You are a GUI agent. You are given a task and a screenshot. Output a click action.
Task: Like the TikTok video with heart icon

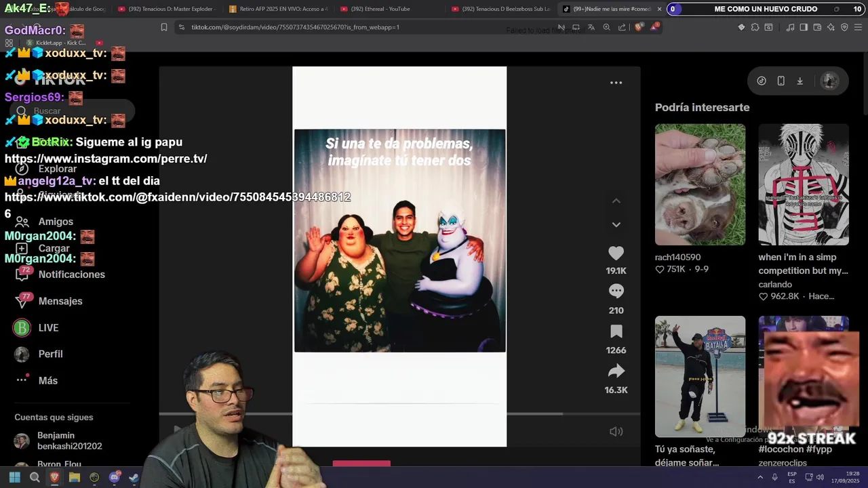tap(616, 253)
